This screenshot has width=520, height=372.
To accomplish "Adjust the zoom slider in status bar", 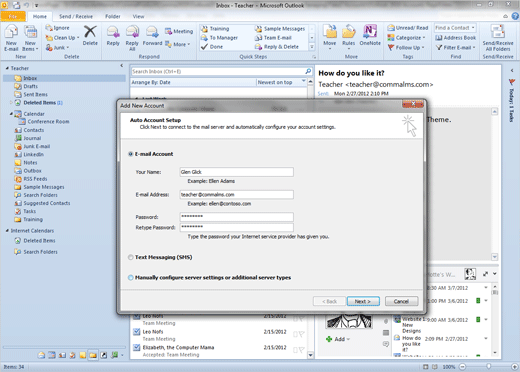I will [x=488, y=366].
